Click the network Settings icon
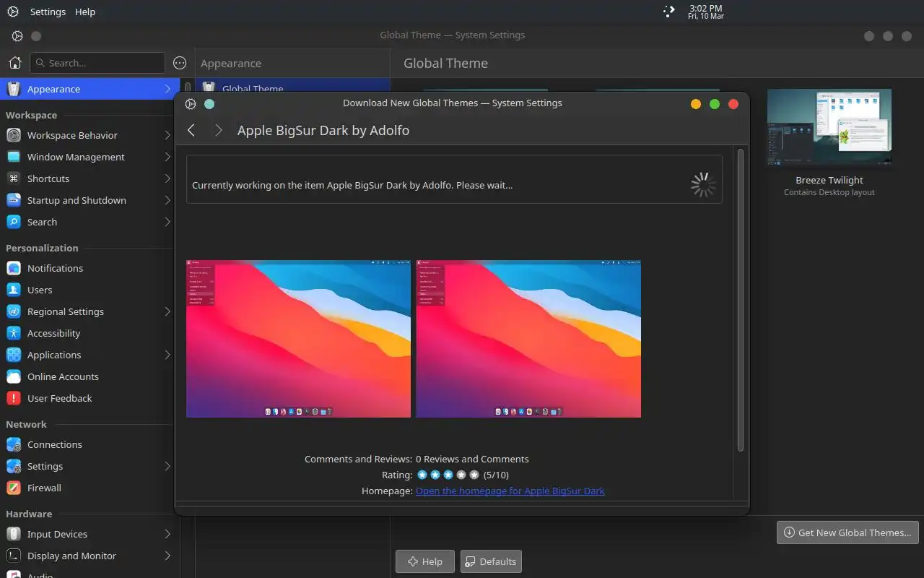924x578 pixels. coord(14,466)
